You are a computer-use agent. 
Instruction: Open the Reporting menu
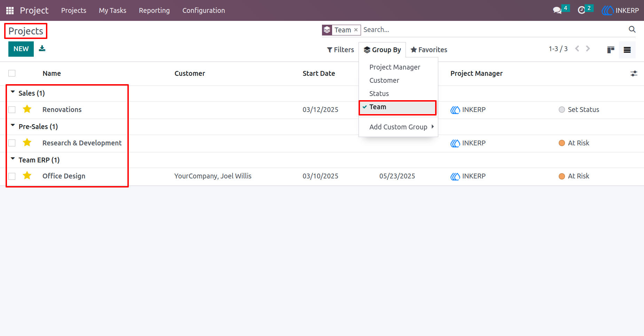(x=154, y=10)
